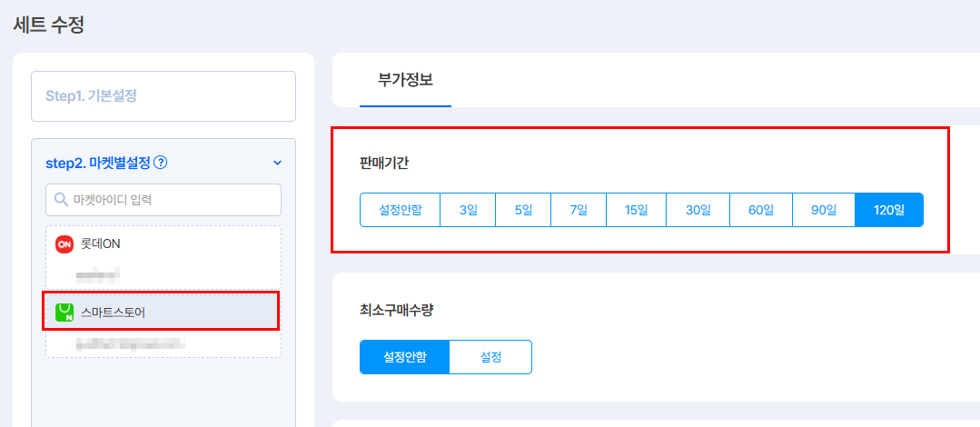980x427 pixels.
Task: Select the 스마트스토어 market item
Action: click(x=162, y=312)
